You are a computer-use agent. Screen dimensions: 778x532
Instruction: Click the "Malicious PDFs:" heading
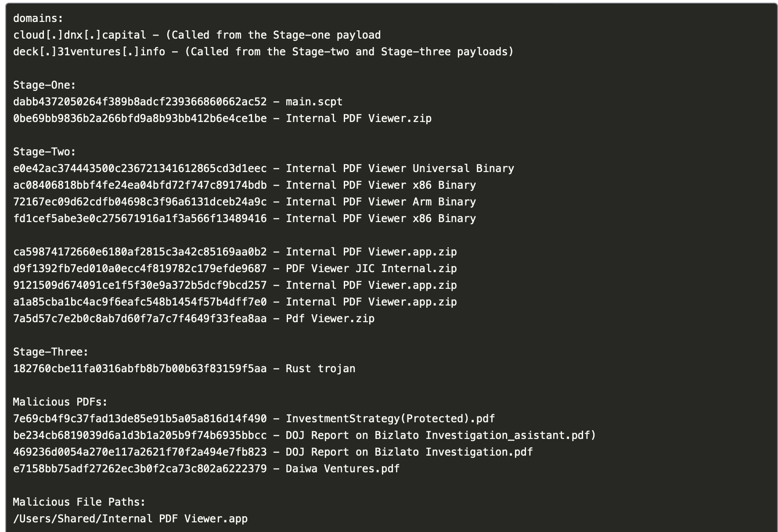point(60,402)
